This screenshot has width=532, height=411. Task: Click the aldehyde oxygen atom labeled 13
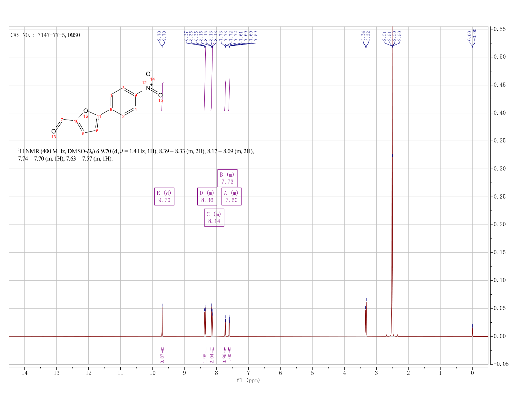tap(54, 132)
